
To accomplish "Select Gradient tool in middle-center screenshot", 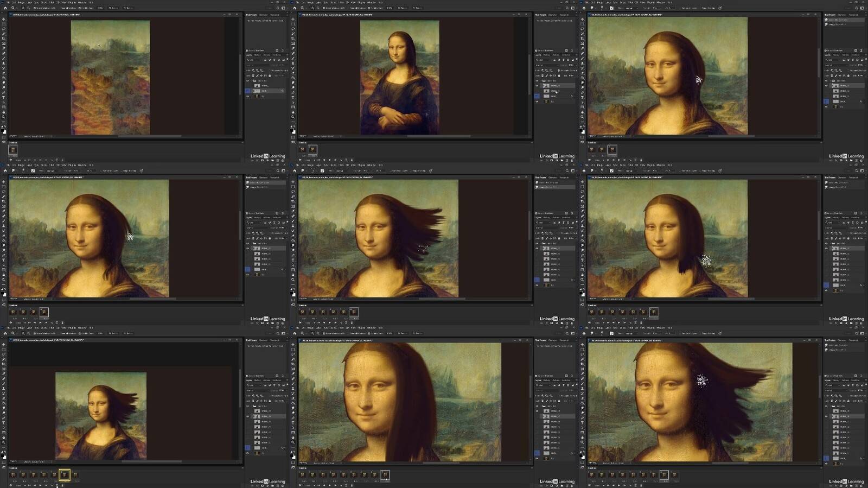I will point(293,240).
